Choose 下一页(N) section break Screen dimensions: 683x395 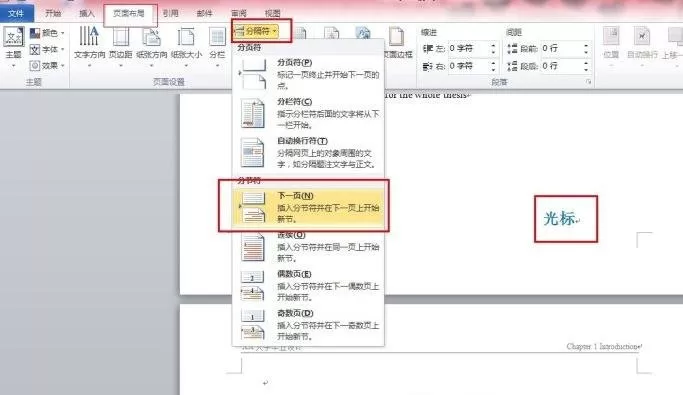308,207
